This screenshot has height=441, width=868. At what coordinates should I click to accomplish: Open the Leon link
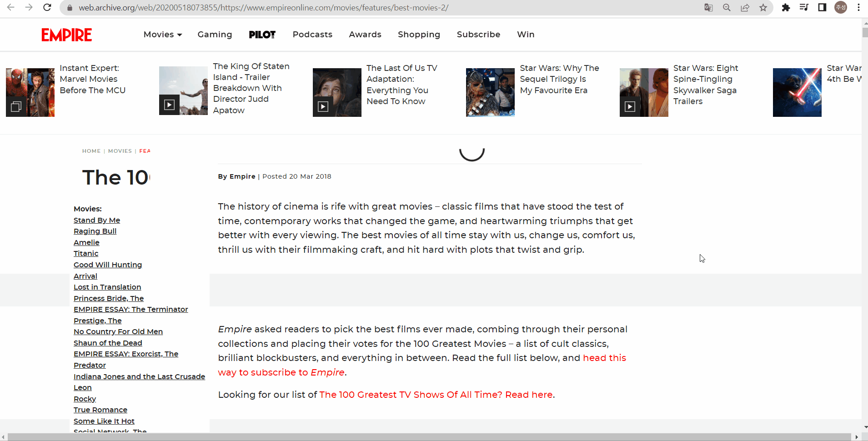(x=83, y=387)
